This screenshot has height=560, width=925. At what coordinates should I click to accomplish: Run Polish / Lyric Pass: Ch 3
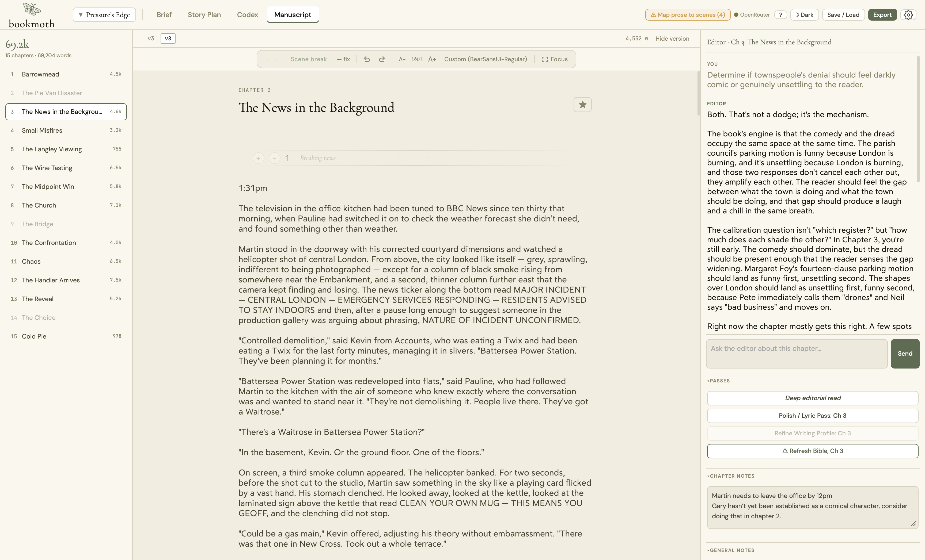tap(812, 416)
